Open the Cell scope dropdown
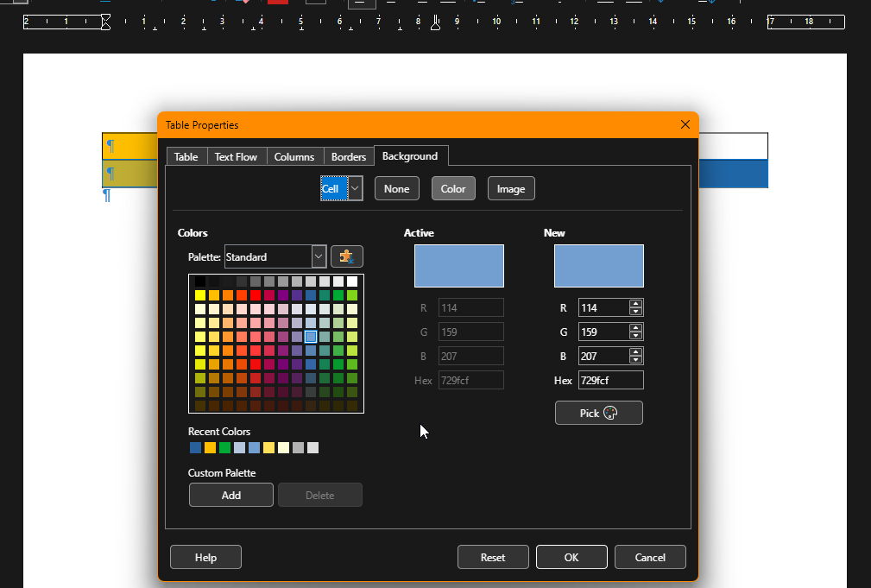871x588 pixels. pos(355,188)
